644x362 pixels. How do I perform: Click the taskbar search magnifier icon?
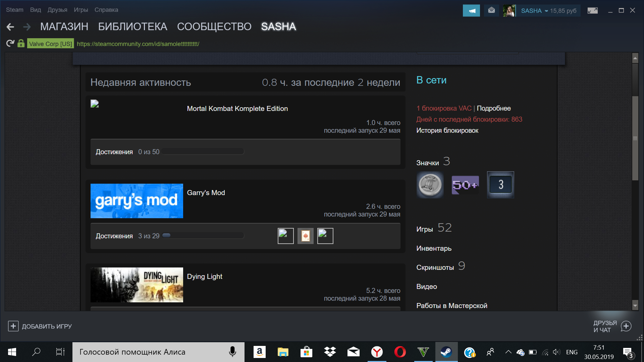coord(36,352)
